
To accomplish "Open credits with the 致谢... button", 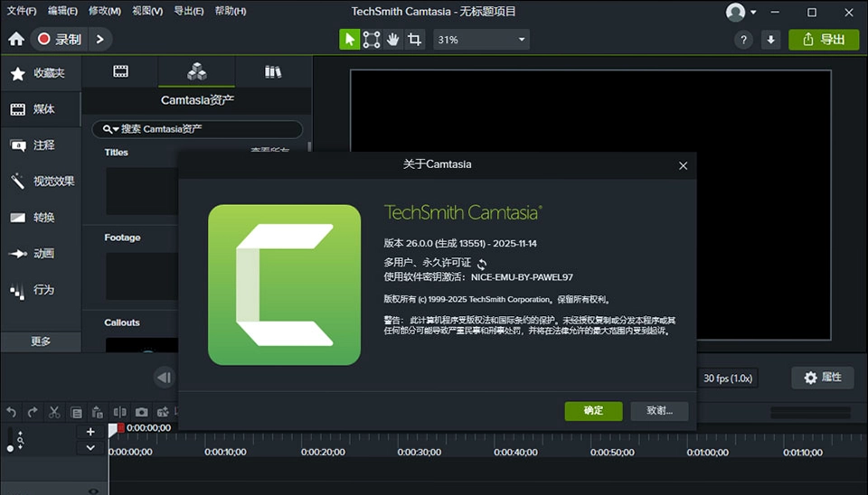I will [659, 411].
